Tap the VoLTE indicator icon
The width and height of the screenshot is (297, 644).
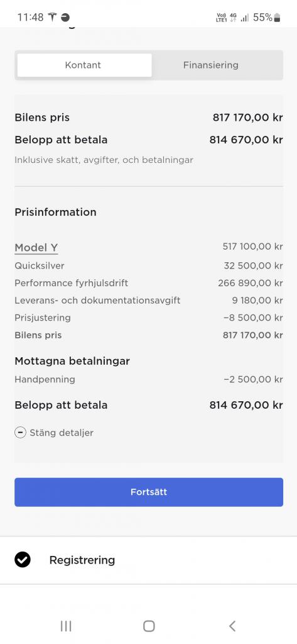pyautogui.click(x=221, y=17)
